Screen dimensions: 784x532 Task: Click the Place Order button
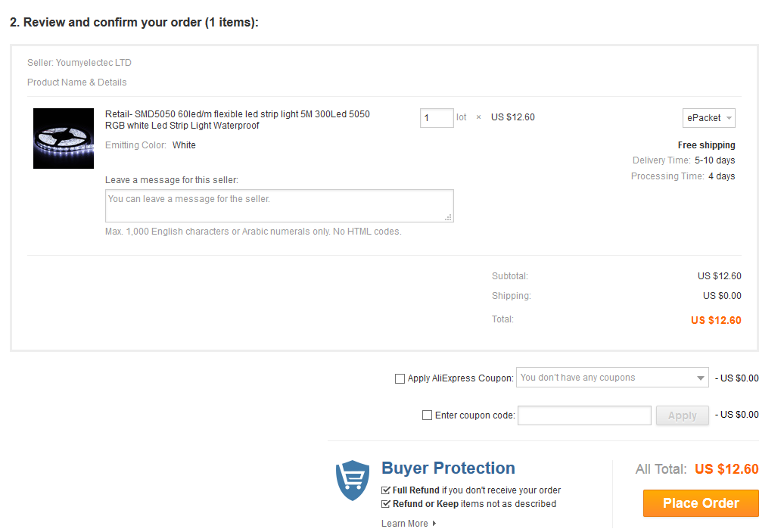701,503
